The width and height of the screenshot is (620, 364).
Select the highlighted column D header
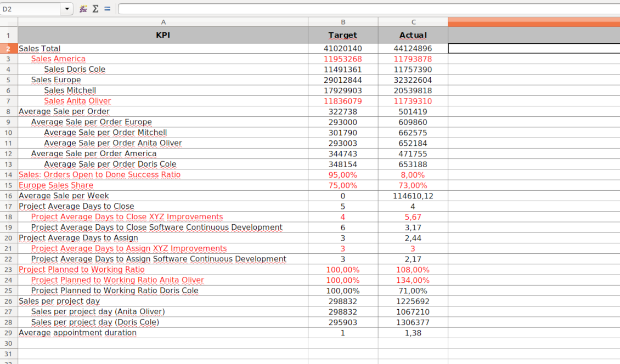click(534, 22)
